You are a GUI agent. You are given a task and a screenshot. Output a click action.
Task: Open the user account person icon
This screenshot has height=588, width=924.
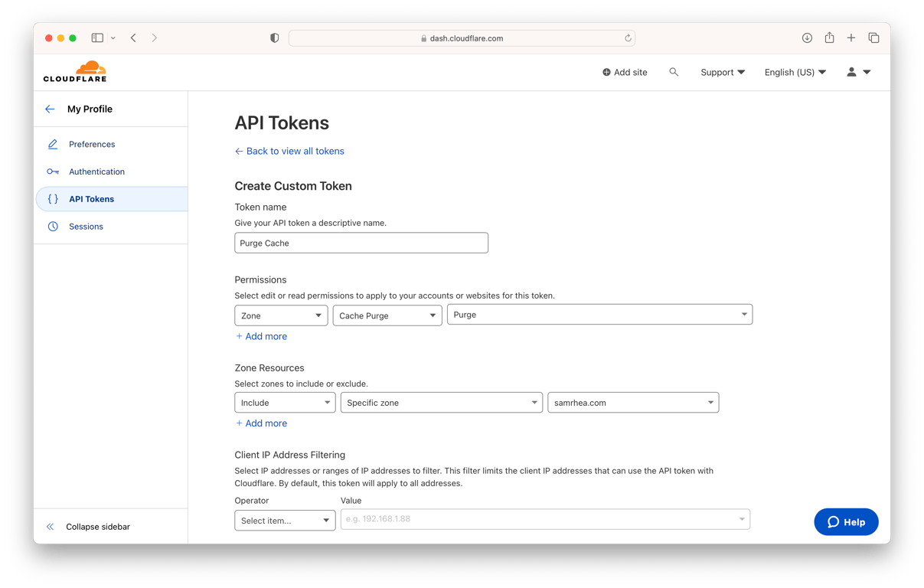851,71
